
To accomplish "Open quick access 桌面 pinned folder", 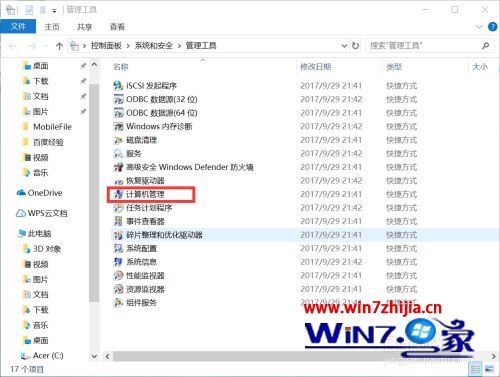I will (x=35, y=66).
